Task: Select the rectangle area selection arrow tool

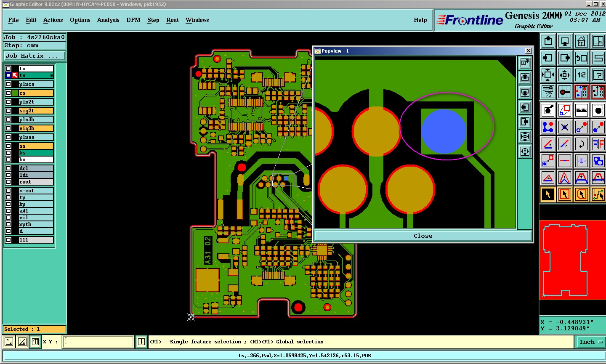Action: click(x=565, y=194)
